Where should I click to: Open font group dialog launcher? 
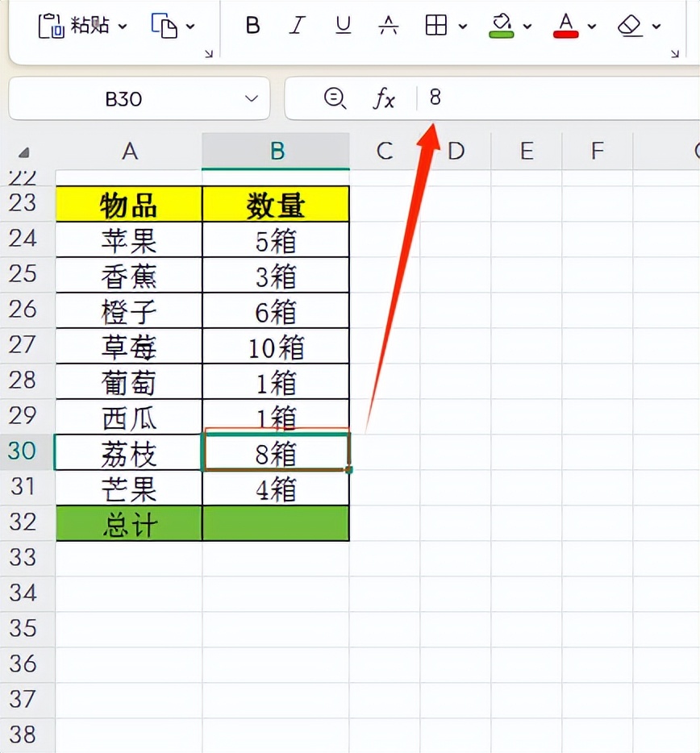[x=675, y=53]
